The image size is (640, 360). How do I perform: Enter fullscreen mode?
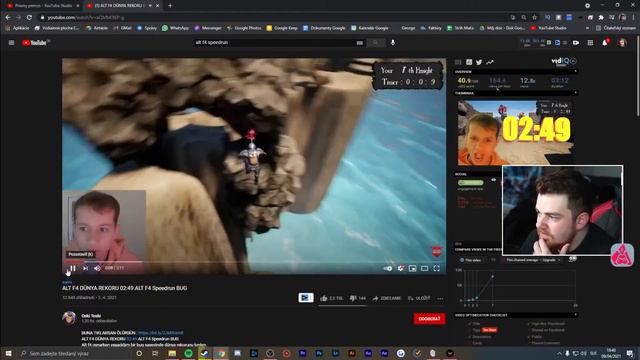[437, 268]
